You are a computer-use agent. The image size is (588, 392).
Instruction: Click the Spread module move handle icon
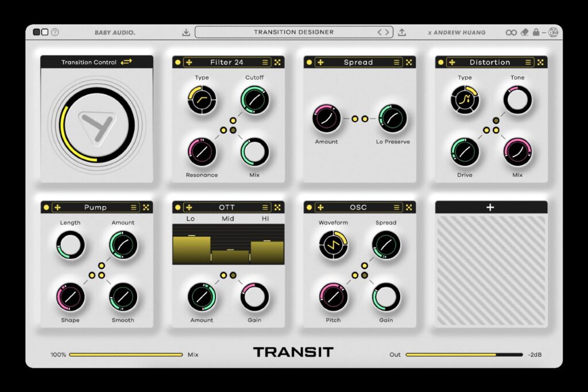click(x=320, y=62)
